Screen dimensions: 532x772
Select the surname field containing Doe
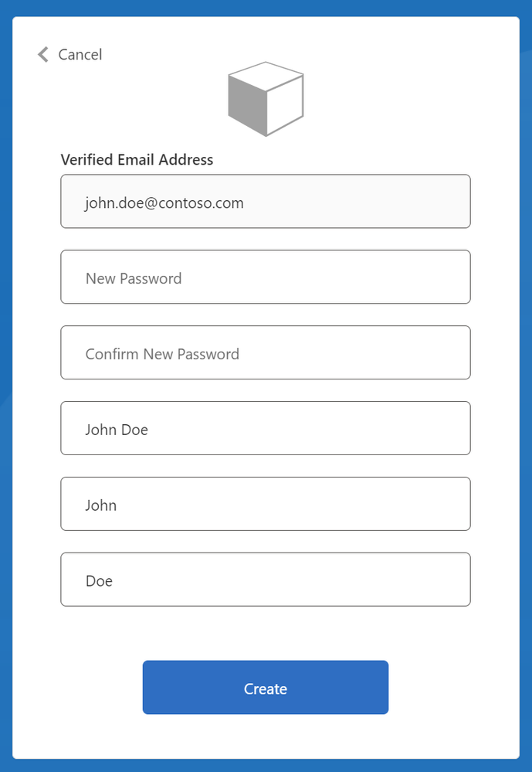click(266, 580)
